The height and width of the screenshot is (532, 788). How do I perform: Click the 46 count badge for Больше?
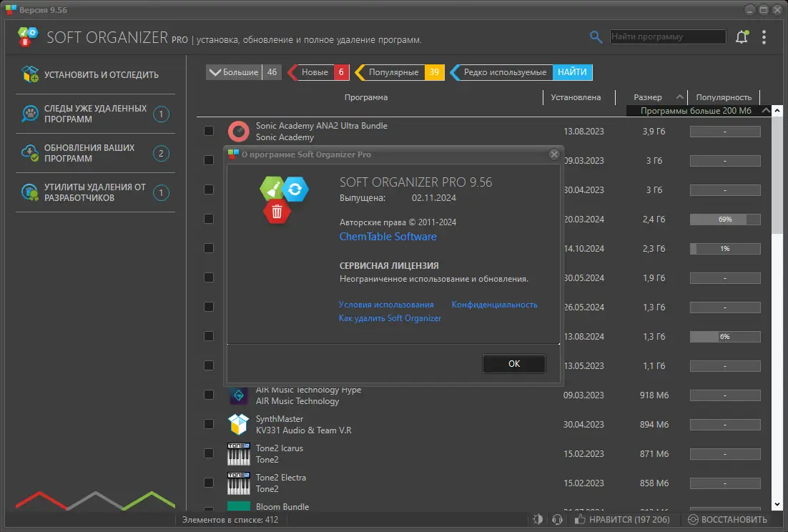click(x=272, y=72)
